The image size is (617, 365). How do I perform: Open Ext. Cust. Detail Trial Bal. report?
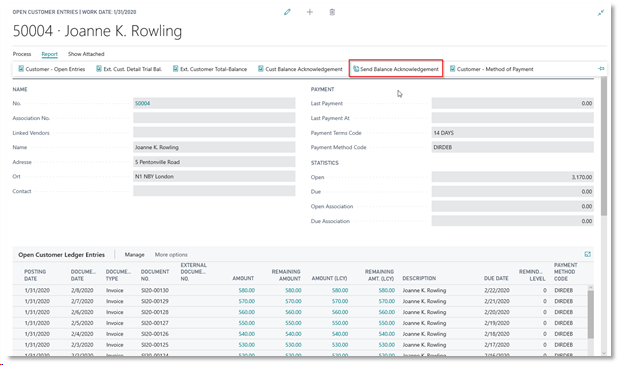(x=129, y=69)
